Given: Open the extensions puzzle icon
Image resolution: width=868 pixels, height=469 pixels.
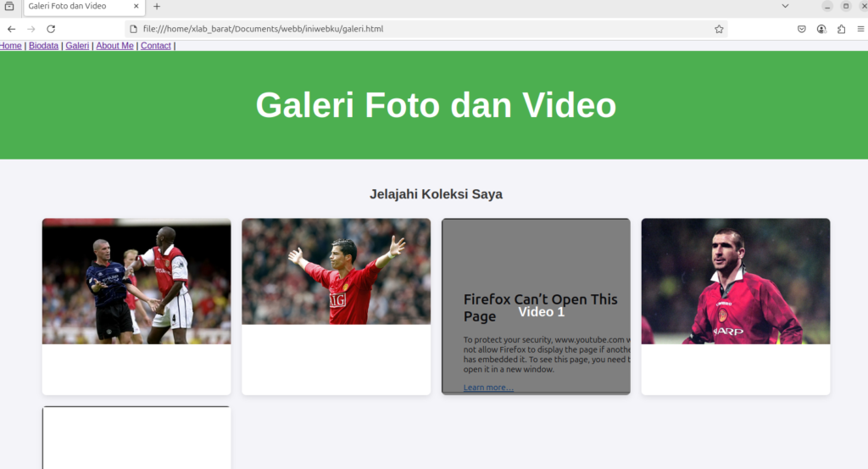Looking at the screenshot, I should (842, 29).
